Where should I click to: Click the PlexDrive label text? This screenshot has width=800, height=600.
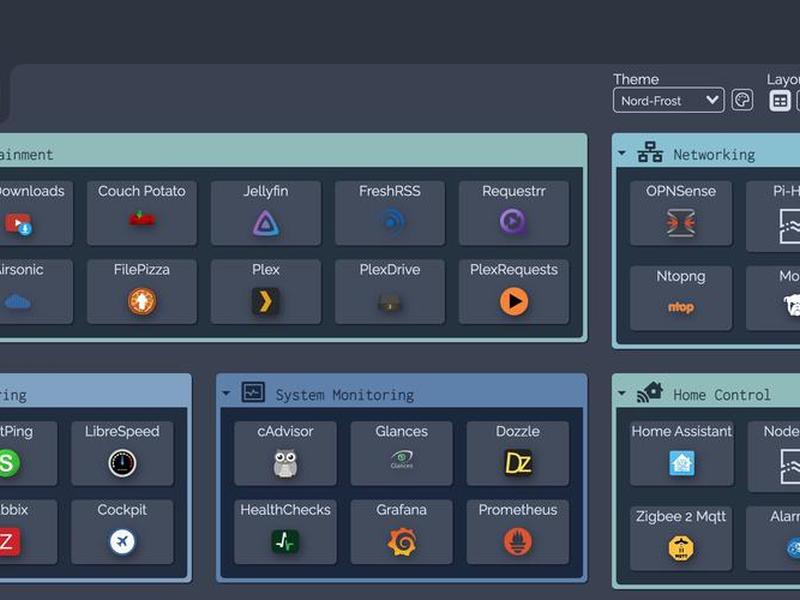[x=390, y=270]
